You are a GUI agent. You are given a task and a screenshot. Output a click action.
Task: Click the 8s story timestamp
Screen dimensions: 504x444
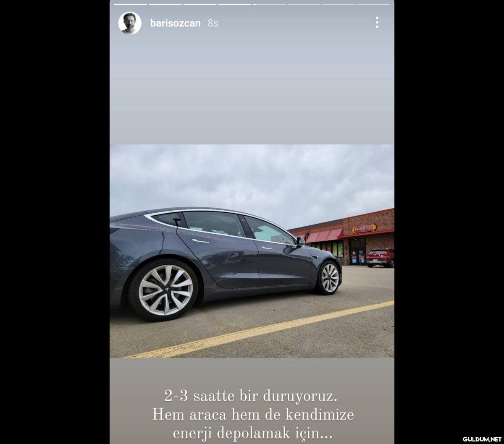(x=213, y=24)
